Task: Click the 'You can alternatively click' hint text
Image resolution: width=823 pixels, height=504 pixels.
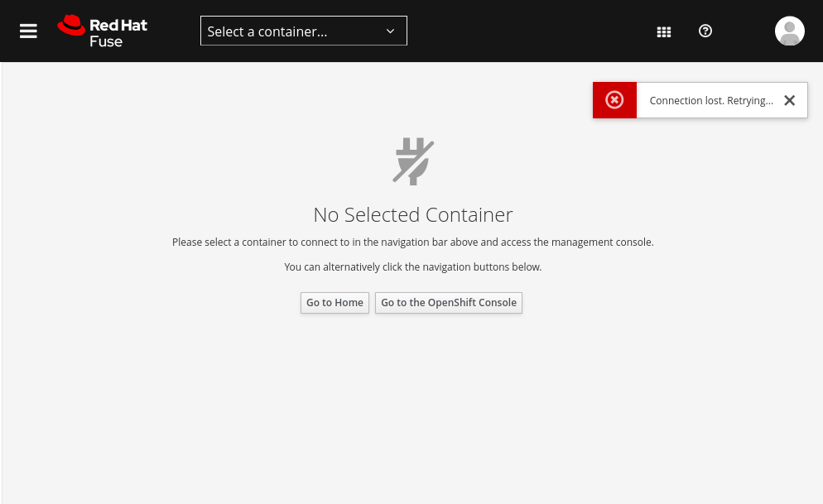Action: [413, 267]
